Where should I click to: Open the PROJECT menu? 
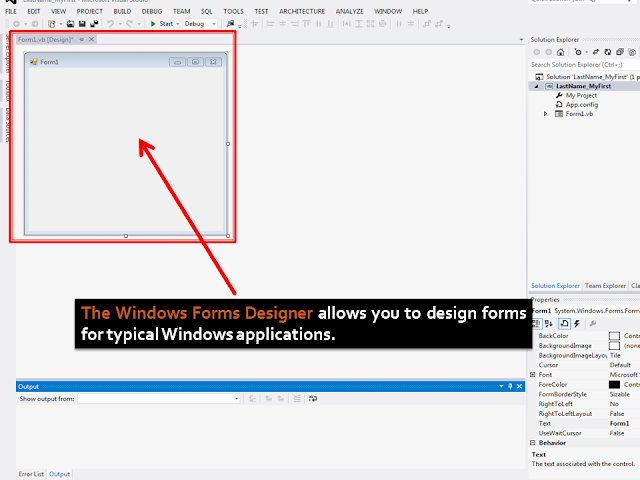tap(89, 11)
